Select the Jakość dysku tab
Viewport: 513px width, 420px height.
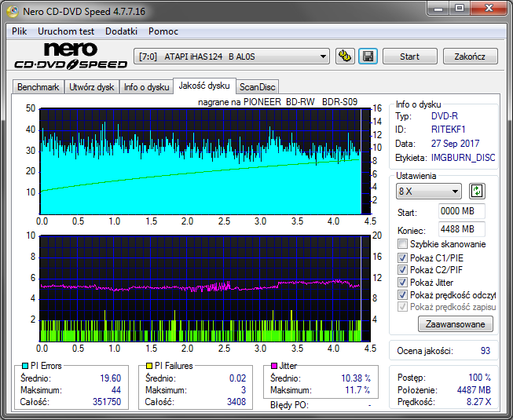[204, 86]
